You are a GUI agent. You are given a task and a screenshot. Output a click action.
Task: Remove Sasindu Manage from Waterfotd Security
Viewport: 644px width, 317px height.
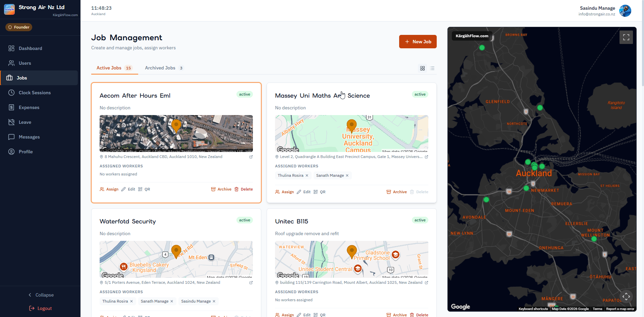(x=214, y=301)
